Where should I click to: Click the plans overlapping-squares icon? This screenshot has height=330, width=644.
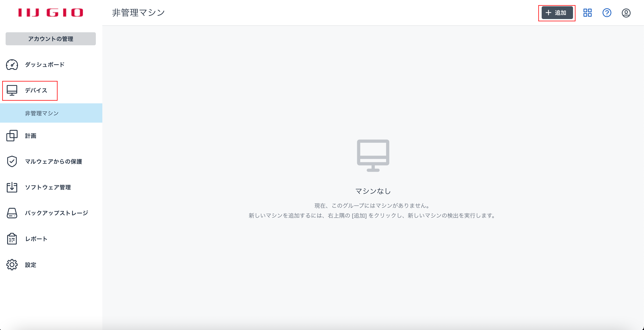point(12,135)
